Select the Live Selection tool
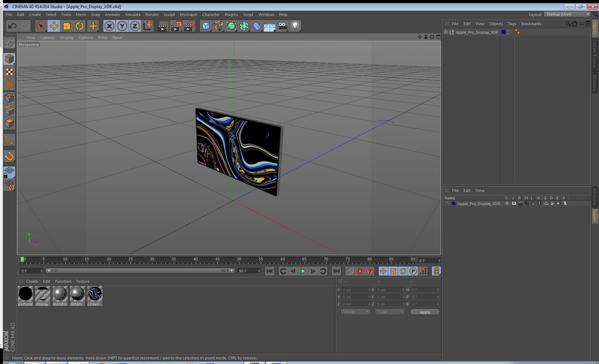 [41, 26]
